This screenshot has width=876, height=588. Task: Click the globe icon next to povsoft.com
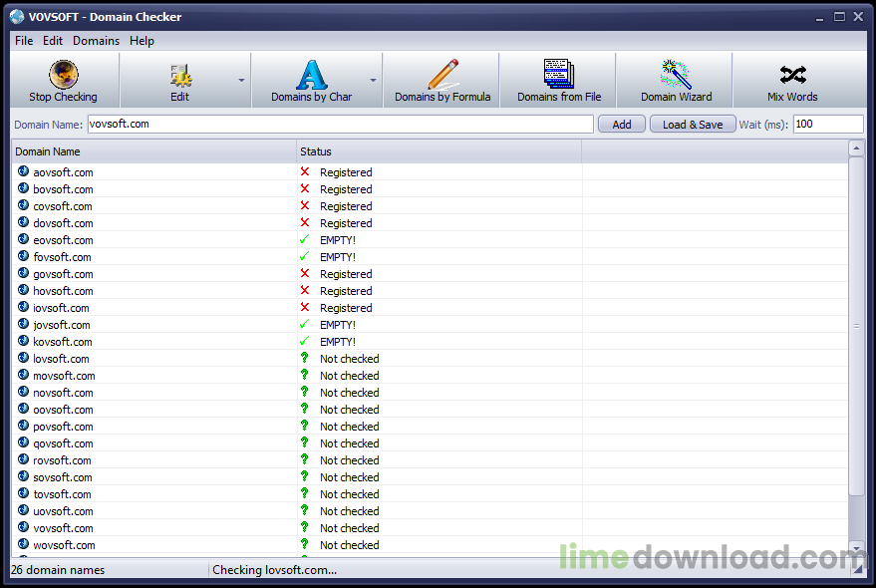[23, 426]
